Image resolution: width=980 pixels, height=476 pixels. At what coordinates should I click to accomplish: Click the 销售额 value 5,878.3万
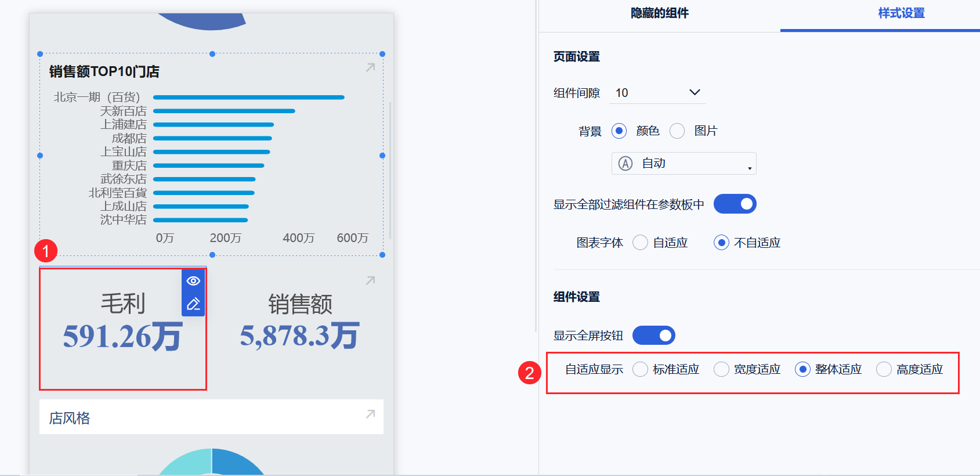pos(300,336)
